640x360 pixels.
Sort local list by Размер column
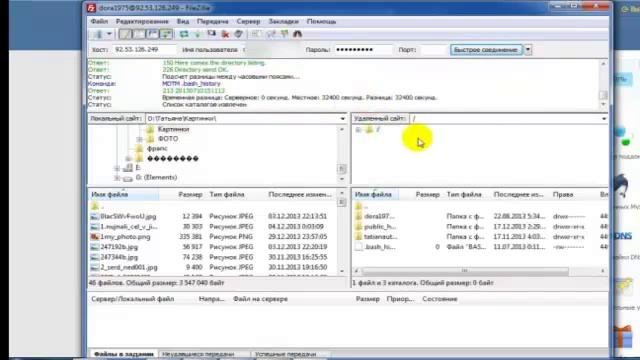tap(190, 195)
